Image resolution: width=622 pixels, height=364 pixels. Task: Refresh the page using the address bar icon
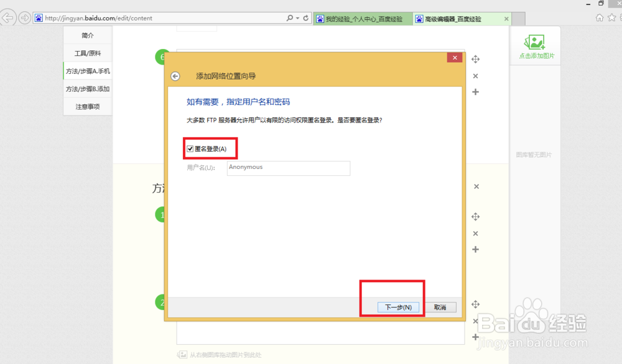tap(304, 17)
